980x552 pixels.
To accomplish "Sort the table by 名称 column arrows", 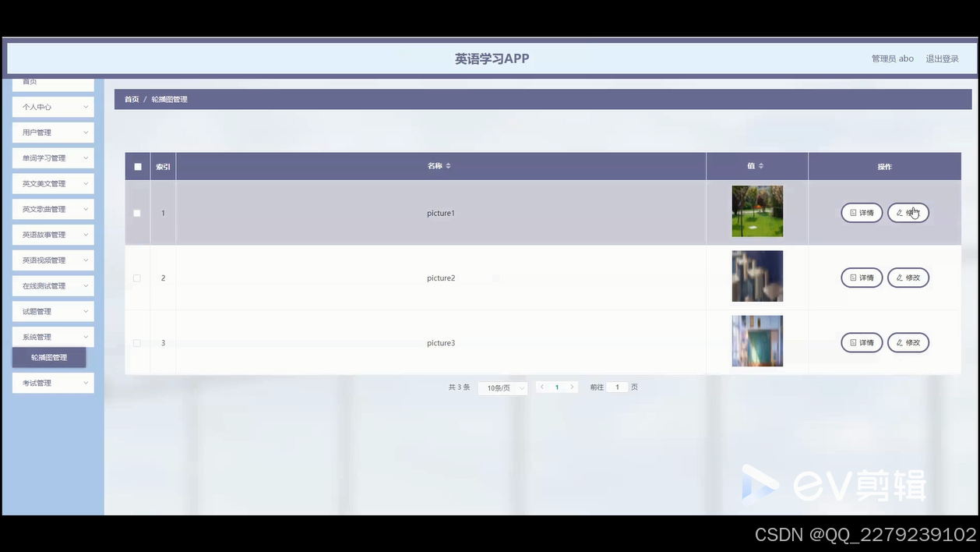I will (450, 165).
